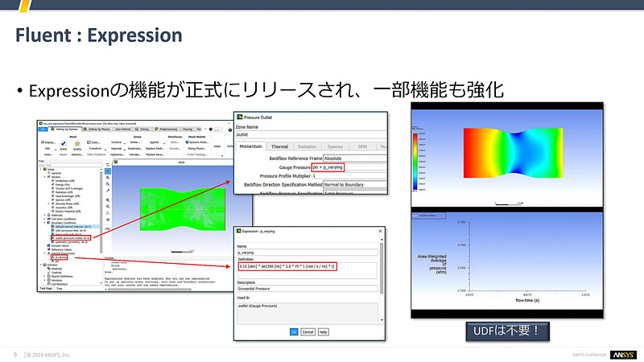Screen dimensions: 644x362
Task: Click Help in the Expression dialog
Action: tap(324, 331)
